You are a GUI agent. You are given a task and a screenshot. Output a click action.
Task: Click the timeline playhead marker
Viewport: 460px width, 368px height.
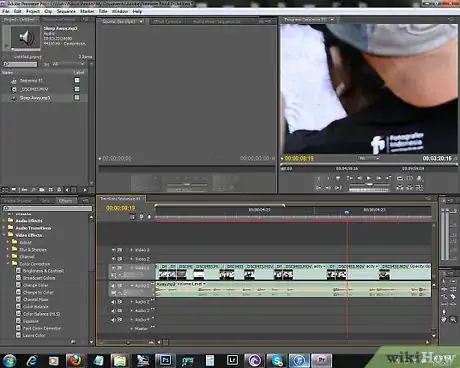click(347, 212)
